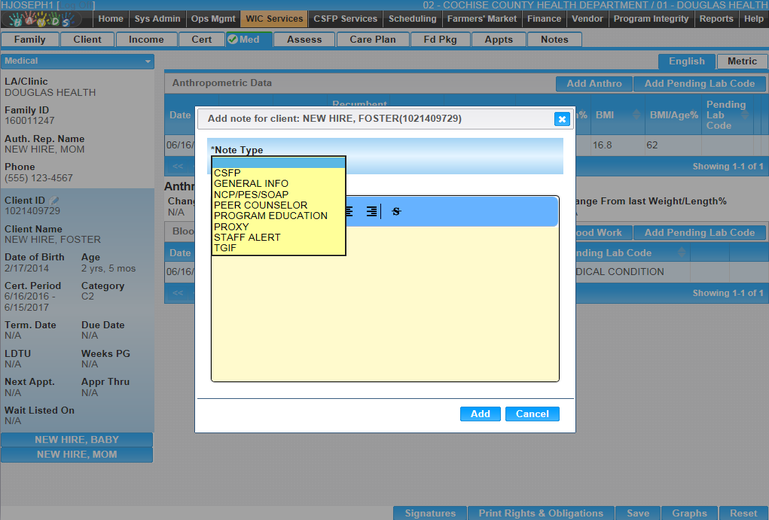Switch to Metric units
The height and width of the screenshot is (520, 769).
coord(741,62)
